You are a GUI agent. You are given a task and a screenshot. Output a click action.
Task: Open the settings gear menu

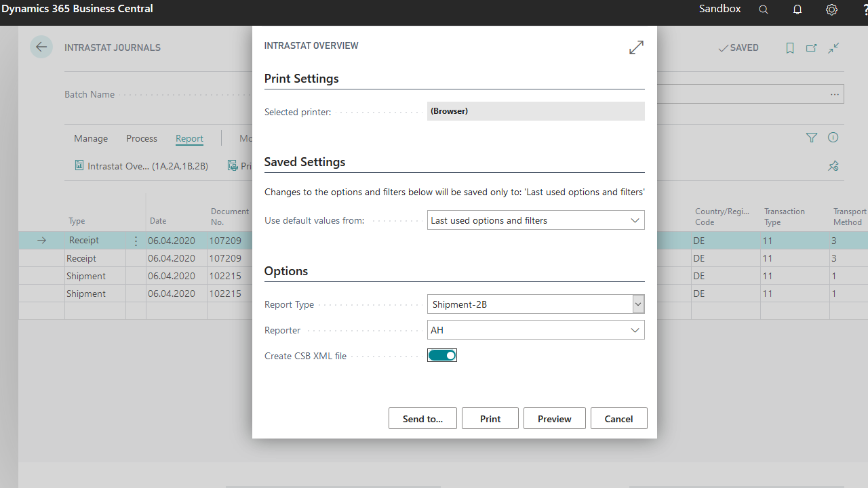click(831, 9)
